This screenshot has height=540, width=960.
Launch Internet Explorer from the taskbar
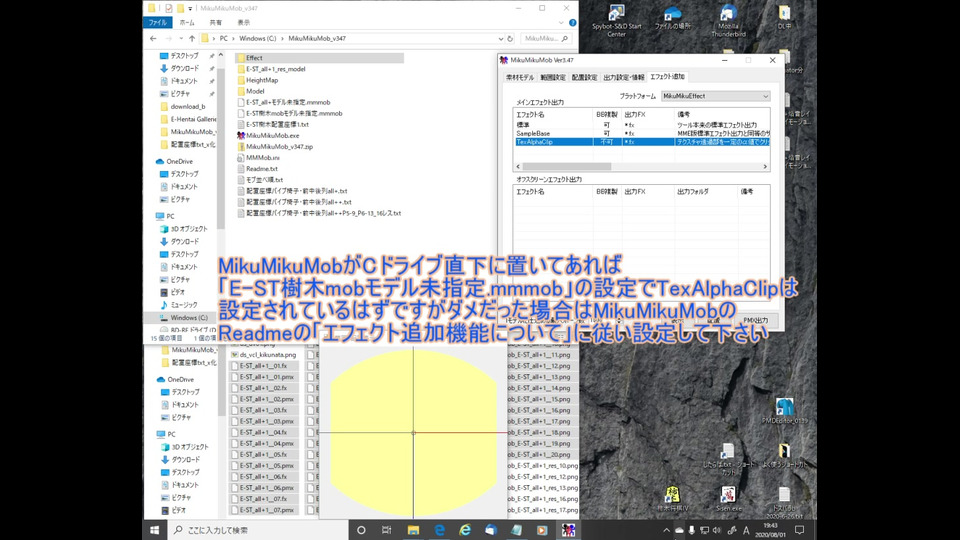click(465, 530)
